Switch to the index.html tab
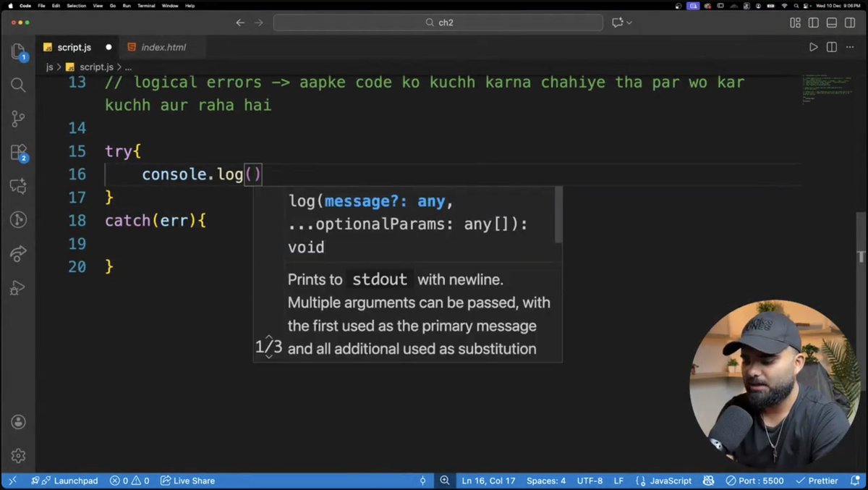Viewport: 868px width, 490px height. (x=163, y=46)
